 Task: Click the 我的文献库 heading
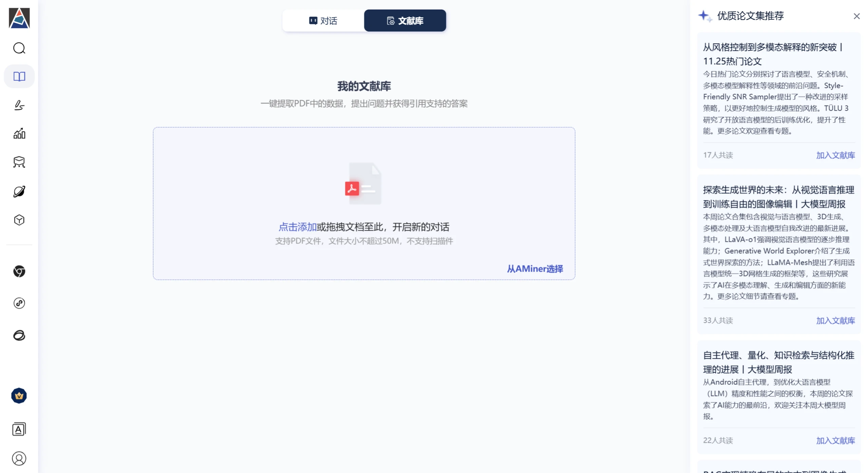[364, 86]
